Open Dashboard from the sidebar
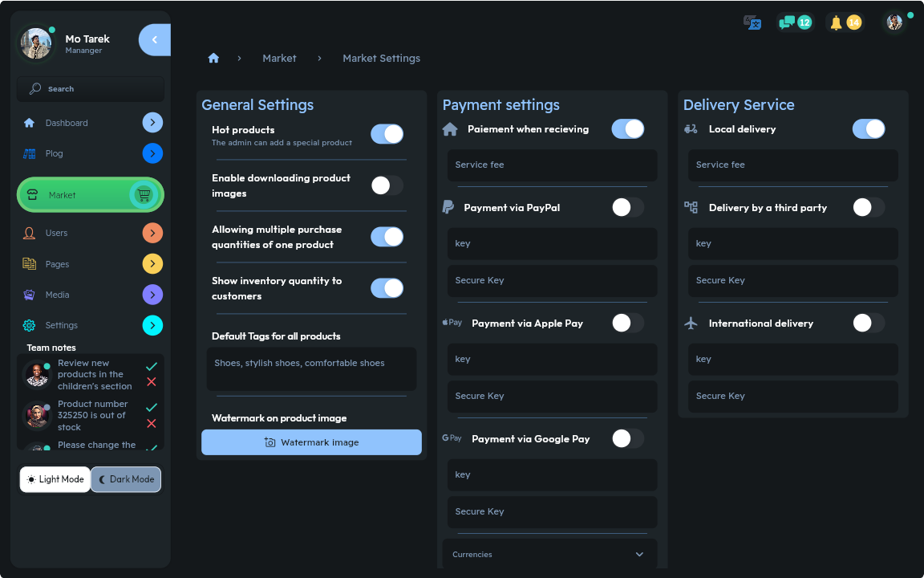This screenshot has height=578, width=924. pyautogui.click(x=65, y=123)
